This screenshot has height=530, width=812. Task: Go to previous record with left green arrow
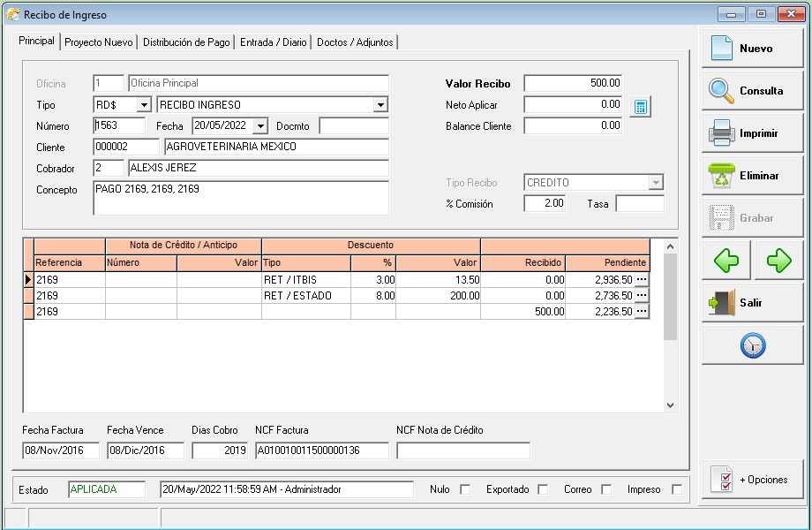point(726,261)
